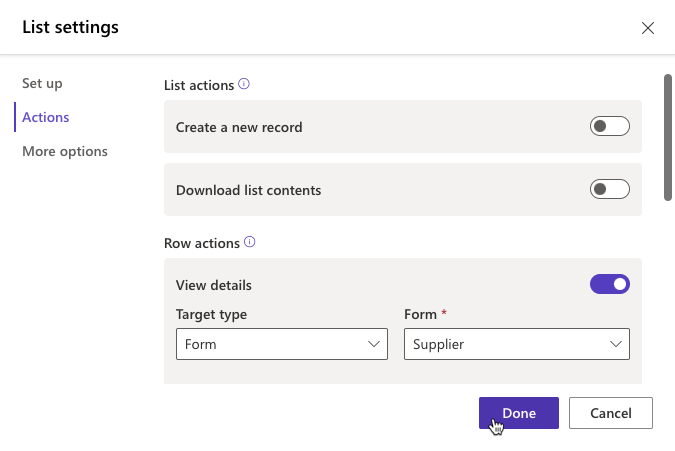Image resolution: width=675 pixels, height=451 pixels.
Task: Enable Create a new record toggle
Action: point(610,126)
